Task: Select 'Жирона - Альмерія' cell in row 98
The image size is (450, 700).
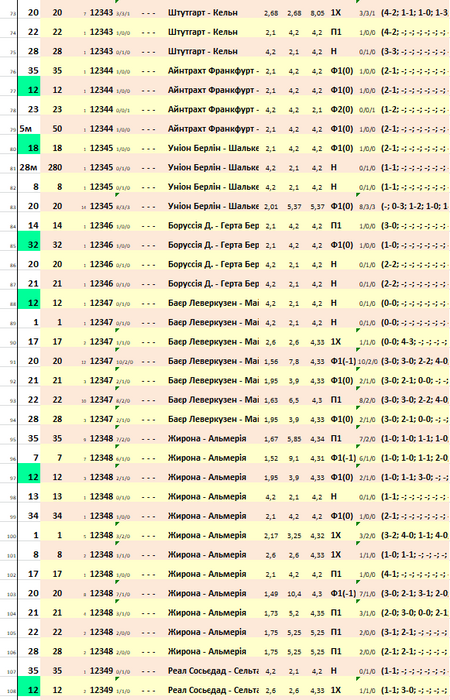Action: click(x=207, y=496)
